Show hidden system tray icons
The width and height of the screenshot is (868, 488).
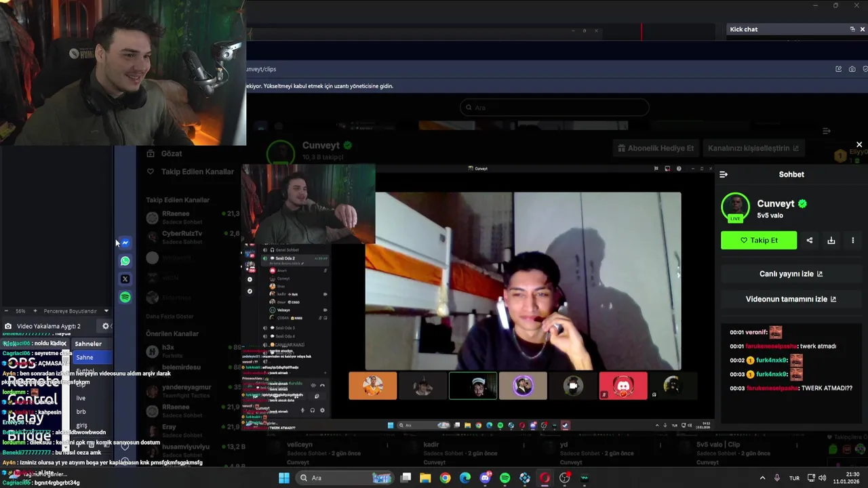(x=762, y=478)
